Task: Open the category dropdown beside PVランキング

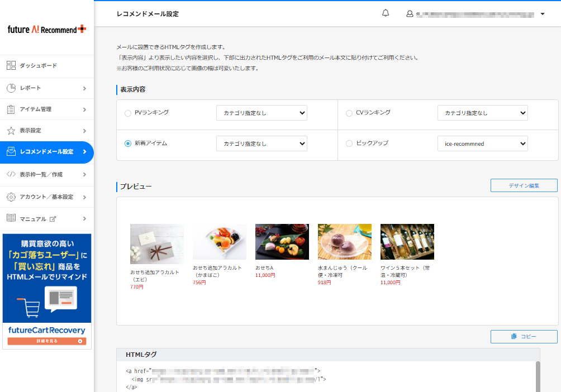Action: click(x=262, y=113)
